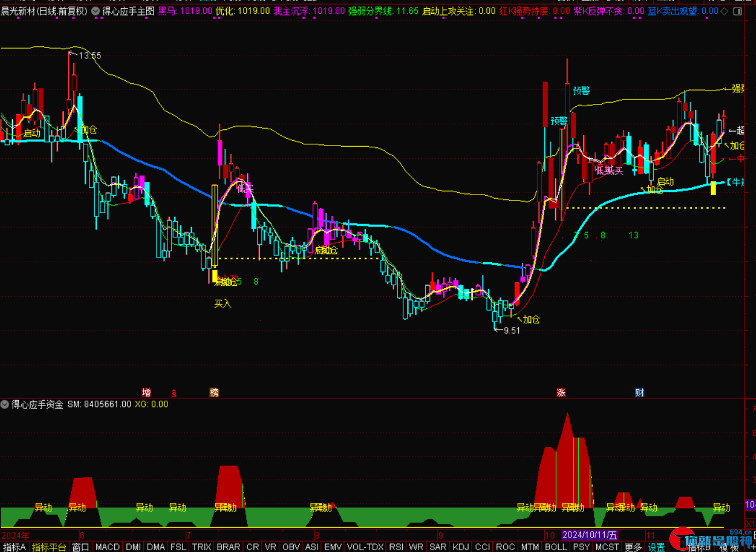Screen dimensions: 756x552
Task: Select the PSY indicator tab
Action: (x=581, y=547)
